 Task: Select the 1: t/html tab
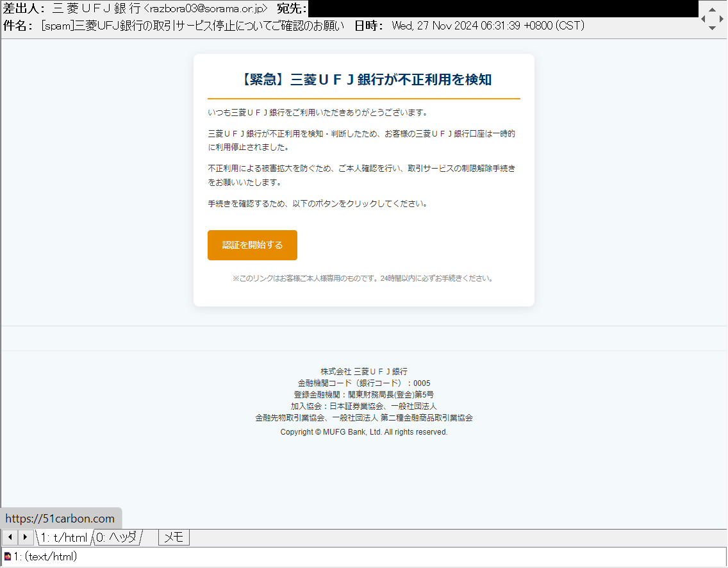coord(64,537)
